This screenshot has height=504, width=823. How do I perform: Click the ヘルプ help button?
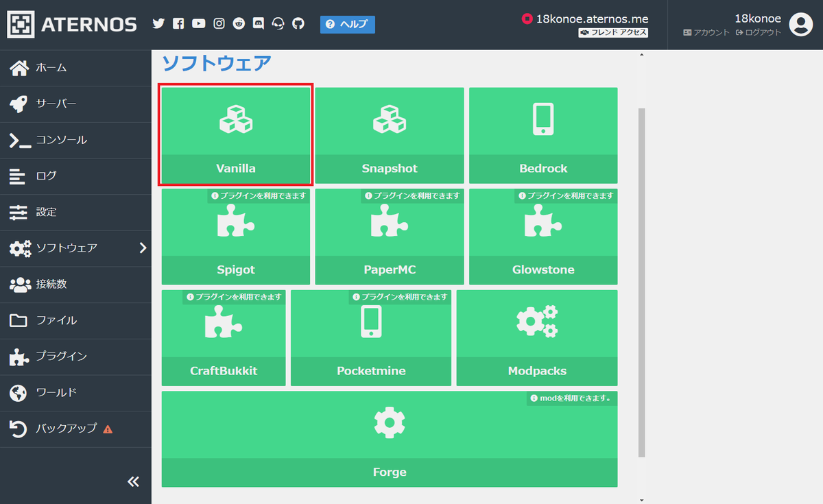[348, 25]
